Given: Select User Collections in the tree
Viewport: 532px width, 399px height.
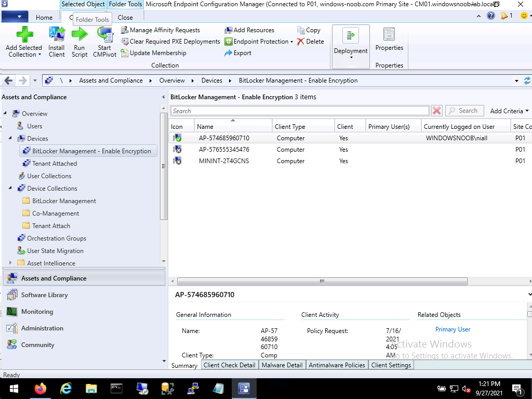Looking at the screenshot, I should (49, 176).
